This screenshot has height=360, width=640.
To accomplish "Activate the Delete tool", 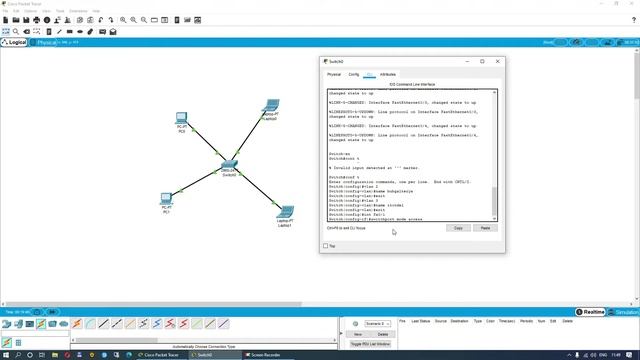I will click(27, 31).
